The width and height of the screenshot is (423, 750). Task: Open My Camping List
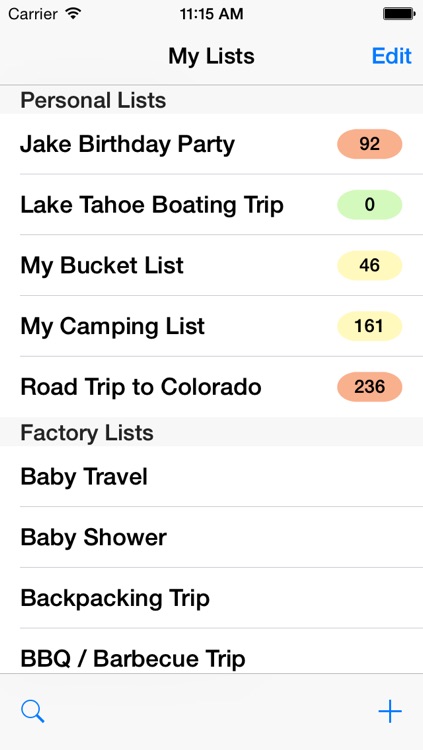(x=212, y=326)
